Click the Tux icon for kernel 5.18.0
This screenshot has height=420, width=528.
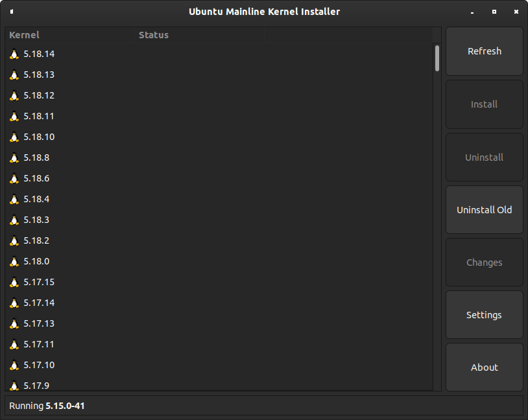point(14,262)
